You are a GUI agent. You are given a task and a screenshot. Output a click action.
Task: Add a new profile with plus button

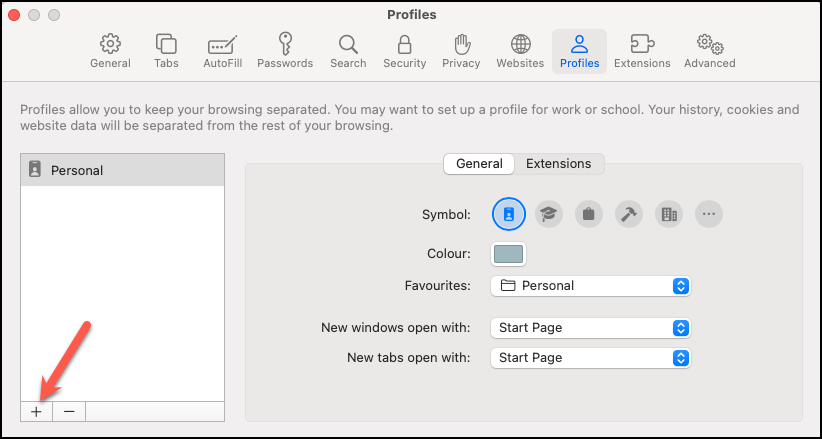pos(36,411)
